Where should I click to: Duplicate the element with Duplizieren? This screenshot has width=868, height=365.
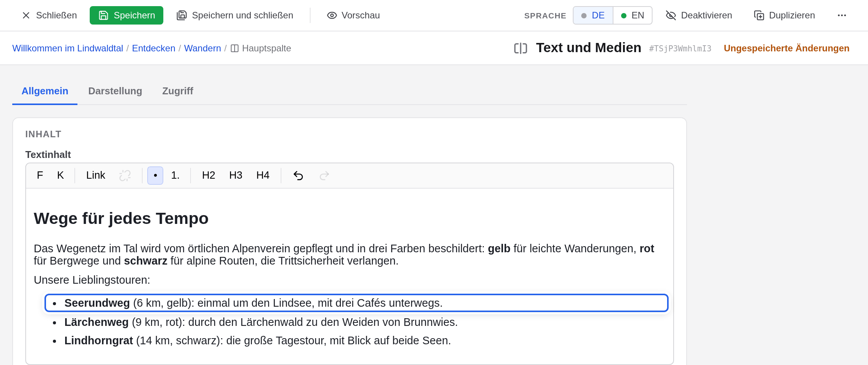pyautogui.click(x=784, y=15)
